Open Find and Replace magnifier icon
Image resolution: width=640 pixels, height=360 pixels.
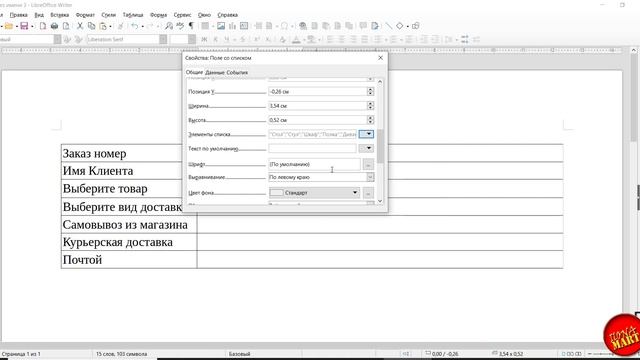click(169, 26)
